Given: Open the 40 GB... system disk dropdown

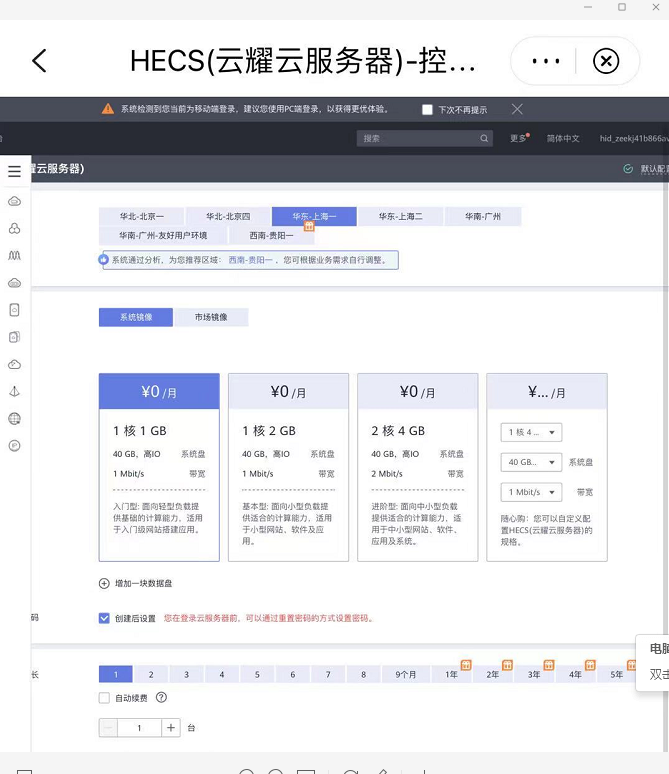Looking at the screenshot, I should (531, 462).
